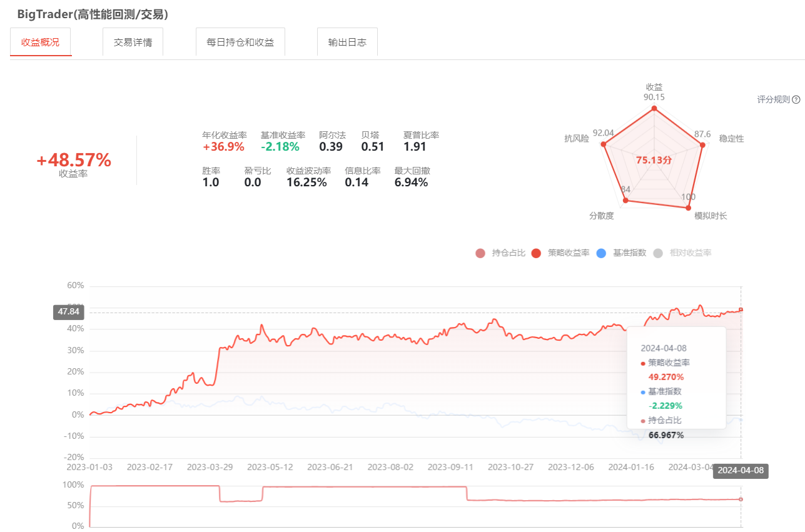Click the 抗风险 radar vertex dot
Viewport: 805px width, 532px height.
604,144
